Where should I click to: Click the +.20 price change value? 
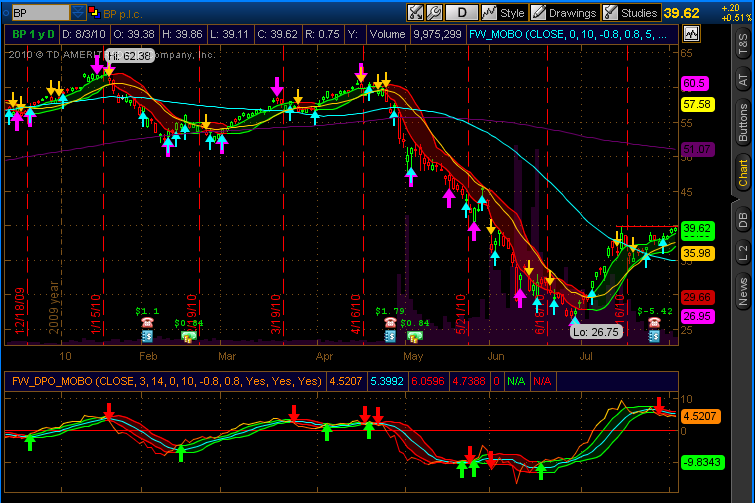coord(730,8)
